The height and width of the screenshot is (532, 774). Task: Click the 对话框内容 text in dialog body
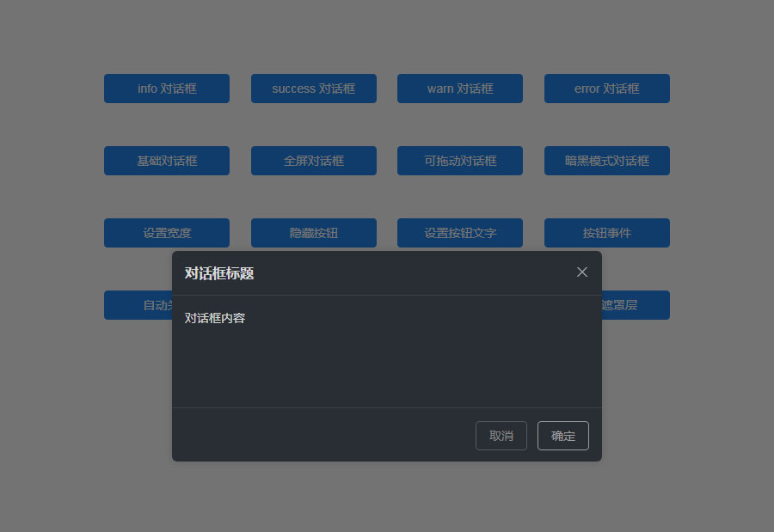215,318
